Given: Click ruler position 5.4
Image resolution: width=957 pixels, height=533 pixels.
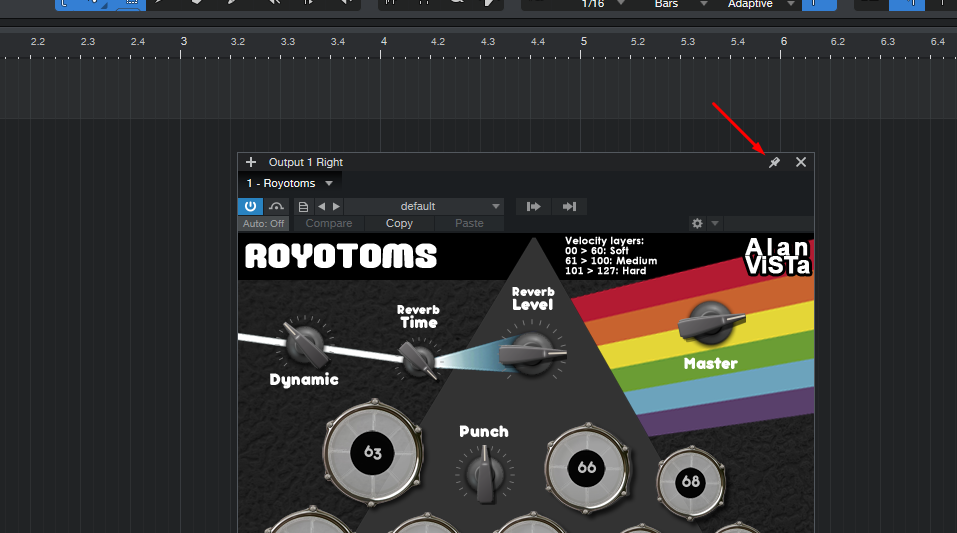Looking at the screenshot, I should (x=738, y=42).
